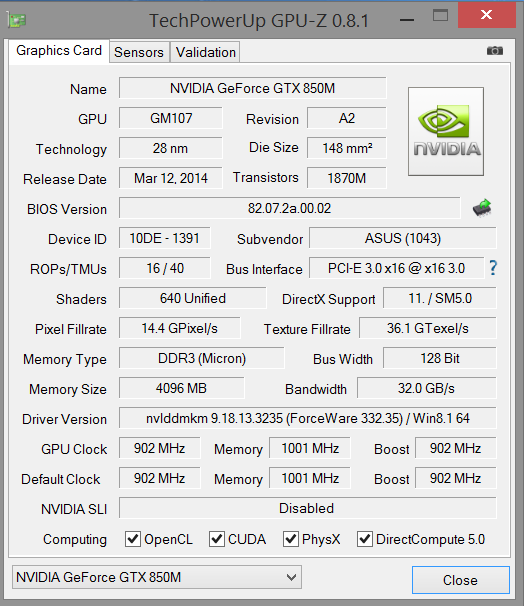
Task: Click the BIOS Version field
Action: point(290,208)
